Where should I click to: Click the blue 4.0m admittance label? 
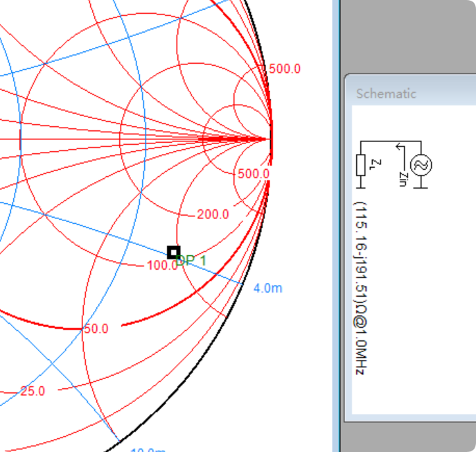267,288
